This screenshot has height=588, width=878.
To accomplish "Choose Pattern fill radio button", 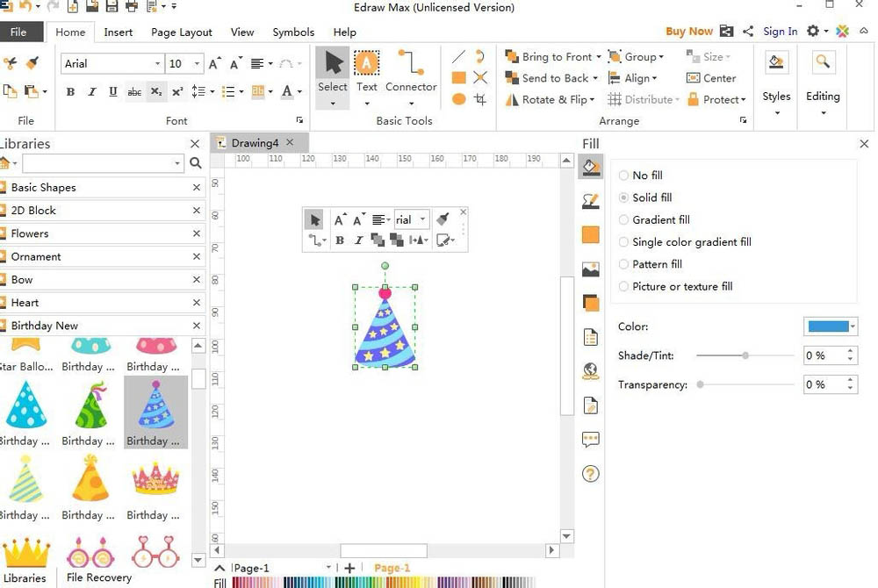I will pos(624,264).
